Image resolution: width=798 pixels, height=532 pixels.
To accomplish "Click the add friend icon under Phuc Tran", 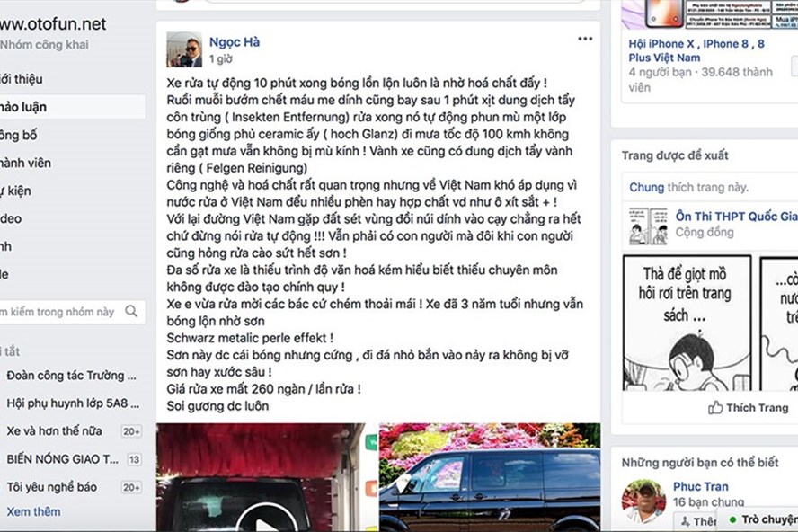I will (686, 521).
